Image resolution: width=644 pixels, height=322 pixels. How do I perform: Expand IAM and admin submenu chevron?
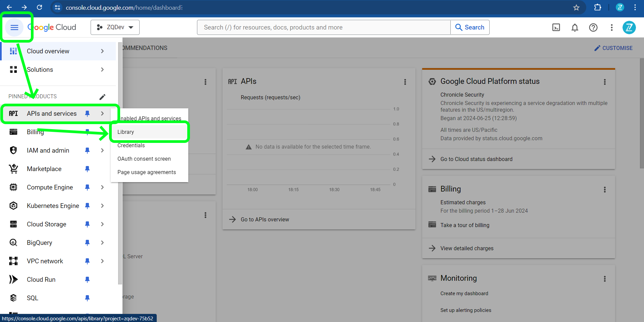[x=102, y=150]
